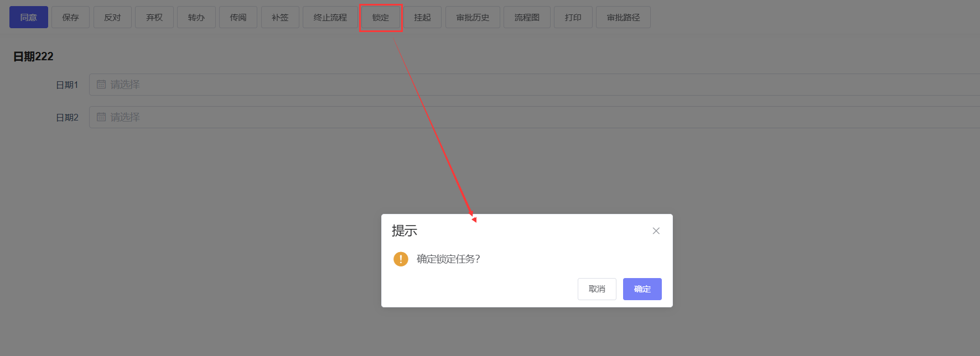Click the 挂起 suspend button

point(422,17)
